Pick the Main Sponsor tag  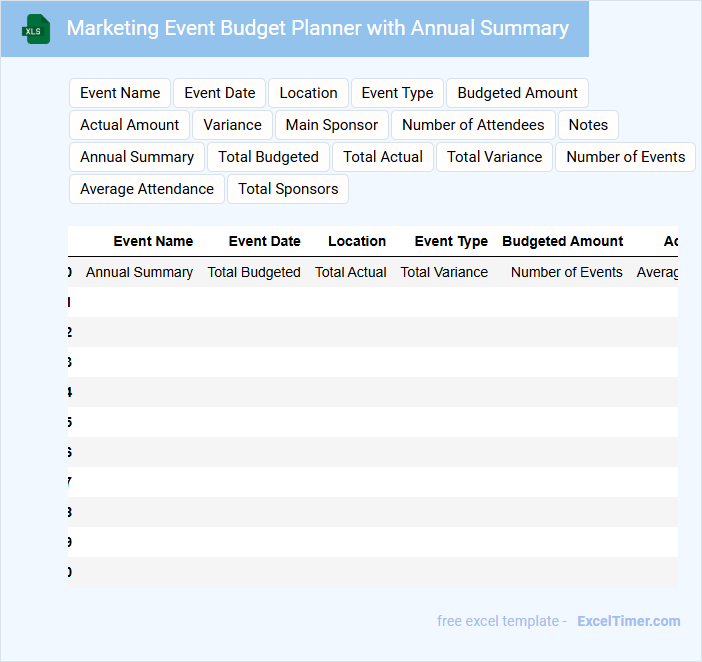click(332, 125)
